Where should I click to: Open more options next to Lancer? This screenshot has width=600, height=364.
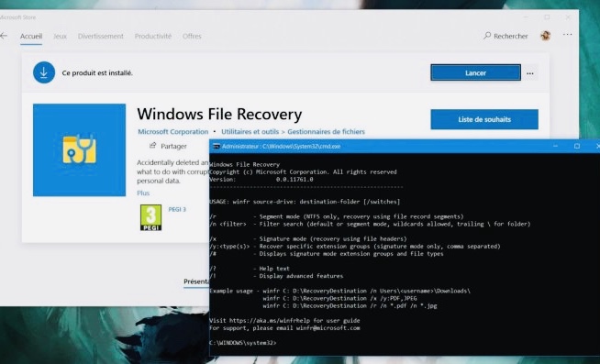[530, 73]
